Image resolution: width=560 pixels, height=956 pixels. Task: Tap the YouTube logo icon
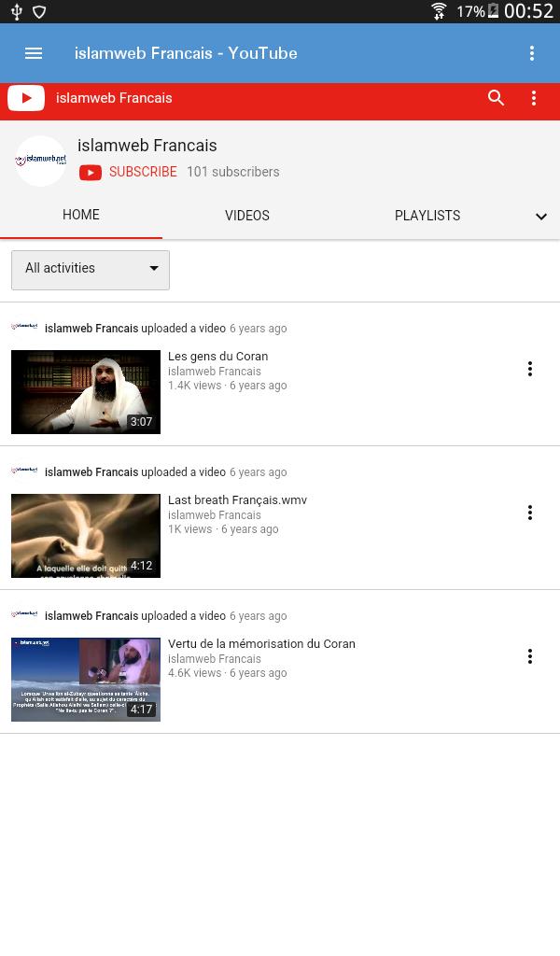click(x=26, y=98)
